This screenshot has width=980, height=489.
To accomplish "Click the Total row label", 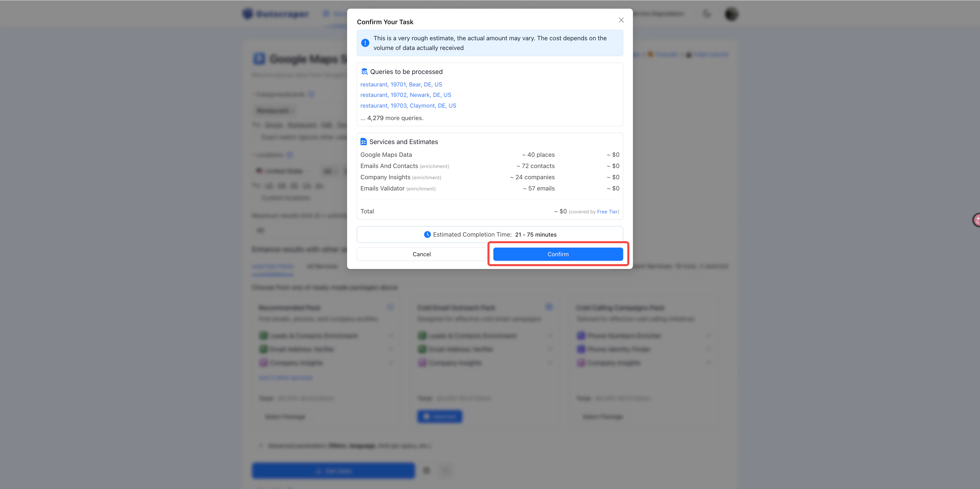I will (x=367, y=211).
